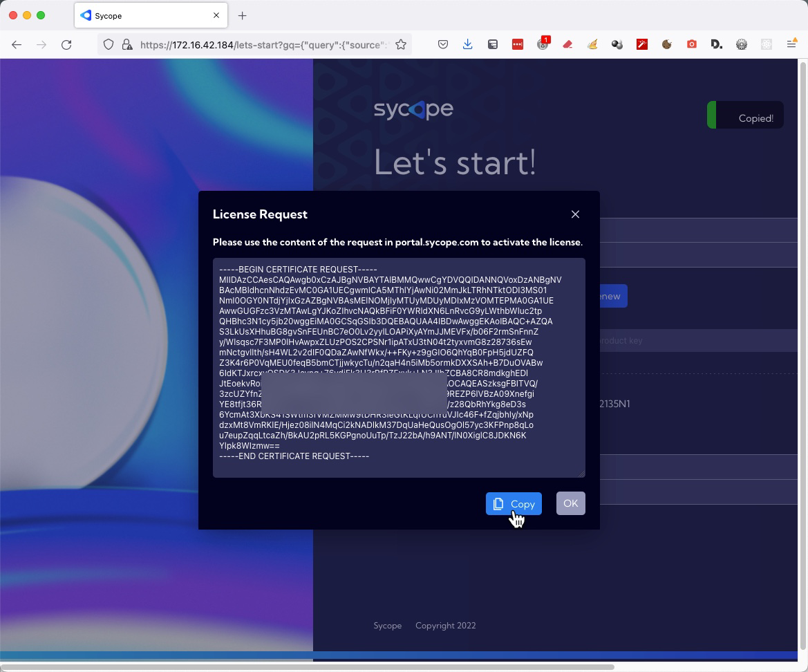Open the gray gear extension icon

742,45
